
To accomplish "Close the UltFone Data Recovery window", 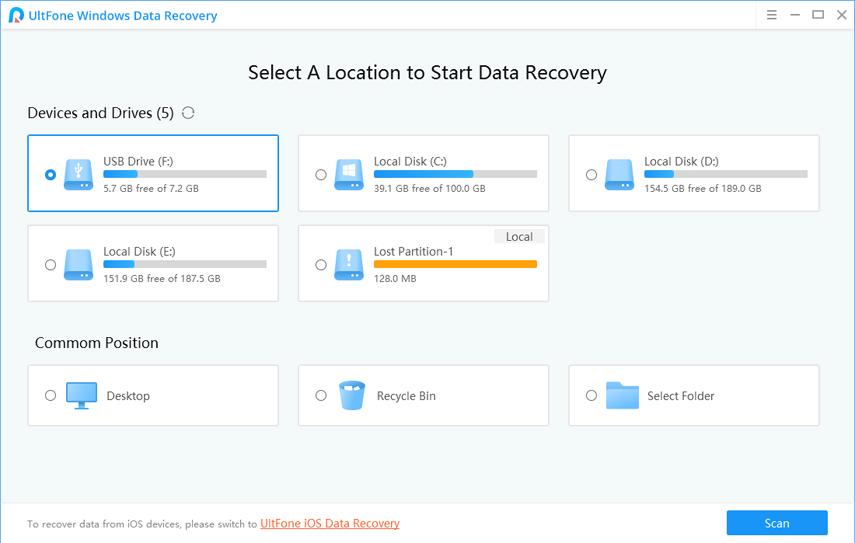I will click(841, 15).
